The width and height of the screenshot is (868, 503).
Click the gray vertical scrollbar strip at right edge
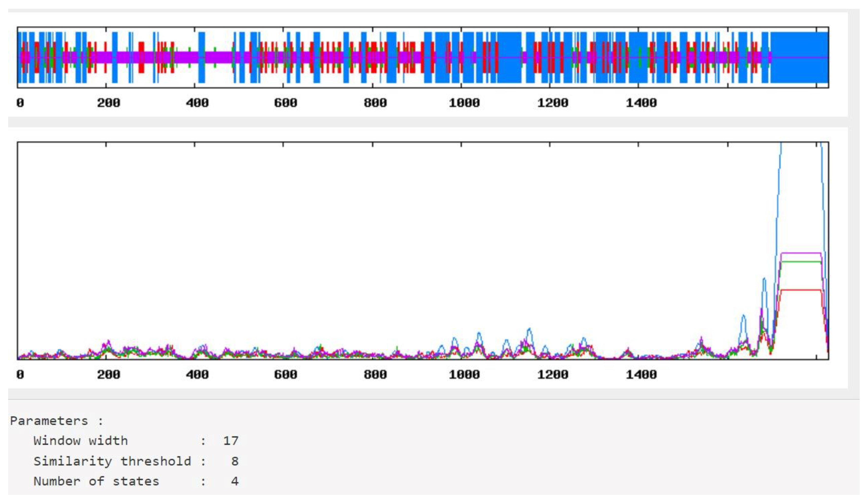point(854,207)
